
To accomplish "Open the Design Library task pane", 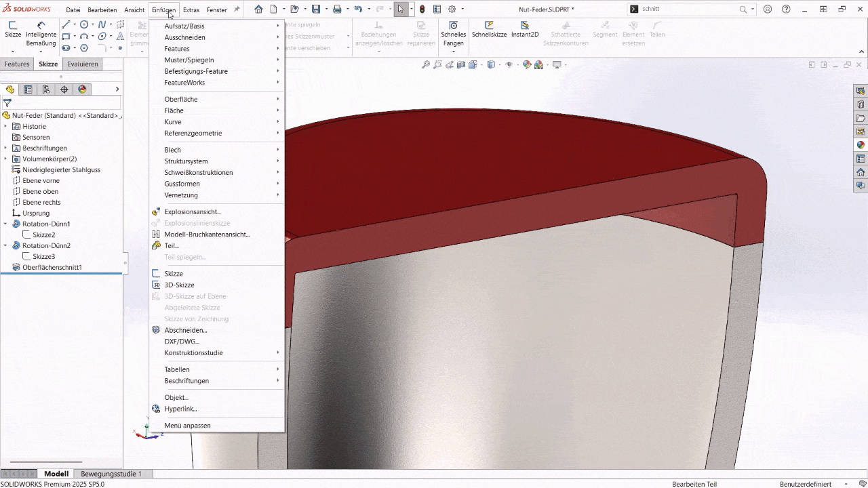I will tap(860, 104).
